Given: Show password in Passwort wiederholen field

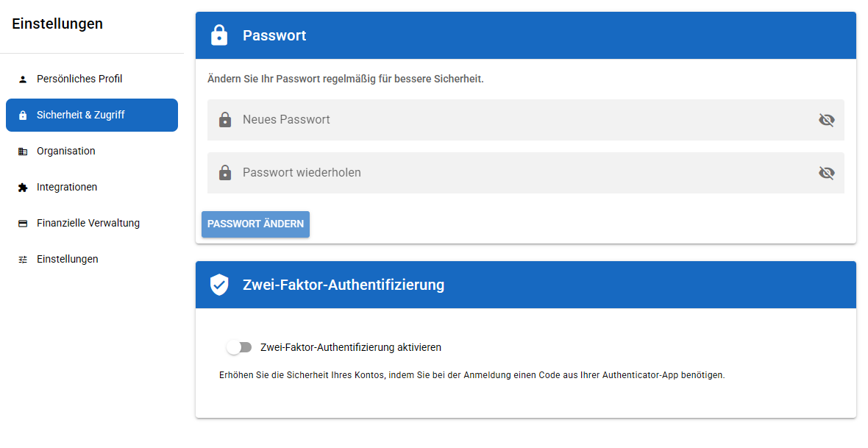Looking at the screenshot, I should [827, 173].
